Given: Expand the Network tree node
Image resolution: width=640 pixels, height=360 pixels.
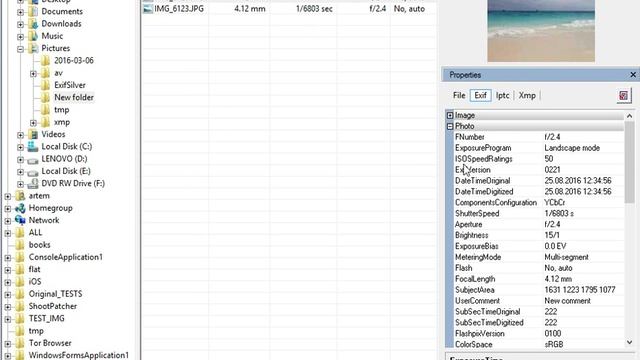Looking at the screenshot, I should coord(7,221).
